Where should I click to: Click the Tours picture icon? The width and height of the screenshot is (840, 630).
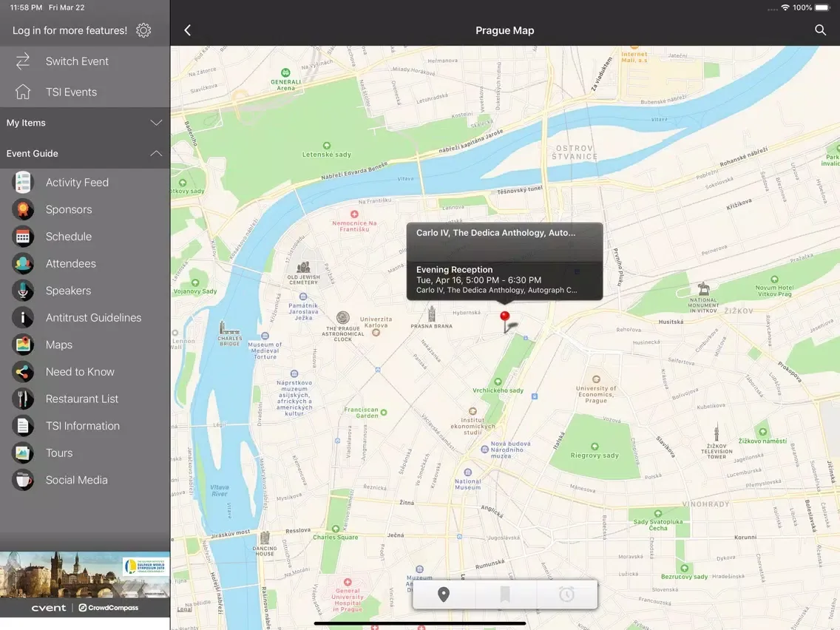[x=22, y=453]
